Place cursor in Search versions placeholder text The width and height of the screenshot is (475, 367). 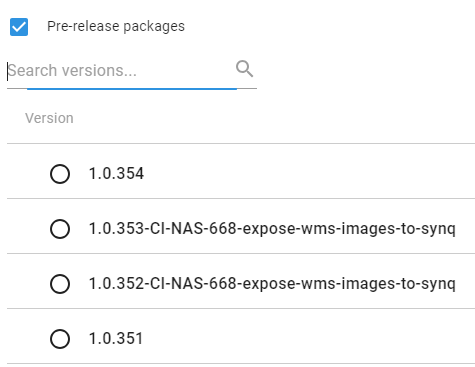click(72, 71)
